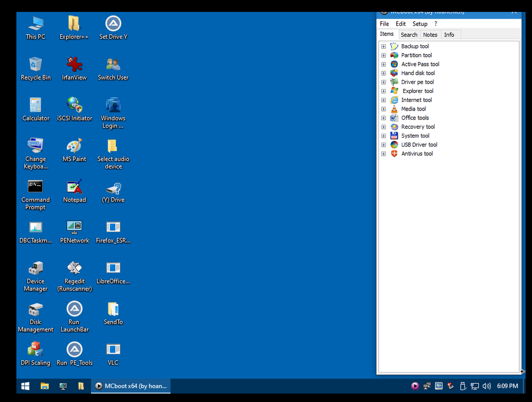The image size is (532, 402).
Task: Switch to the Notes tab
Action: [x=430, y=35]
